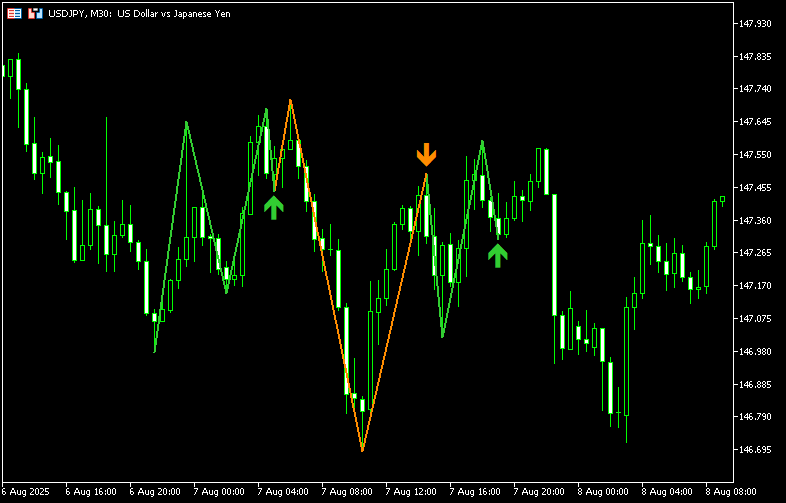Toggle the one-click trading panel icon
The width and height of the screenshot is (786, 503).
(x=35, y=14)
